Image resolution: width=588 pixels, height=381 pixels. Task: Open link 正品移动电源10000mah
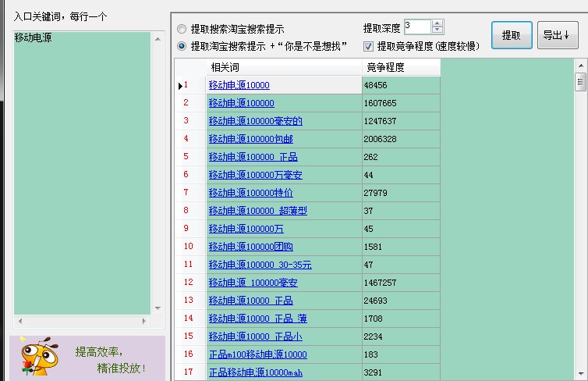coord(255,372)
